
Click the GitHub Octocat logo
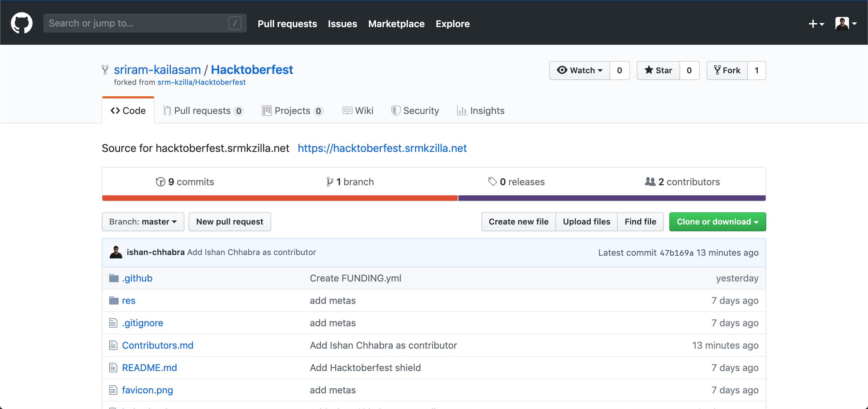pos(22,23)
